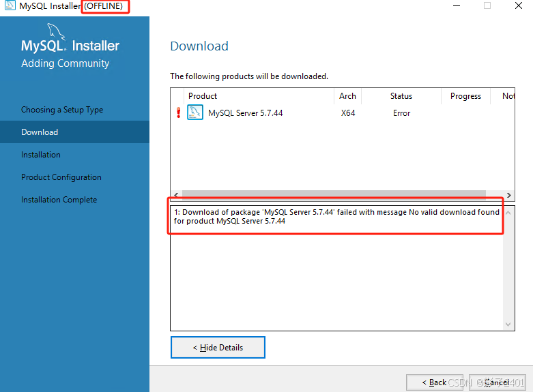Click the MySQL Server 5.7.44 product icon

click(195, 112)
